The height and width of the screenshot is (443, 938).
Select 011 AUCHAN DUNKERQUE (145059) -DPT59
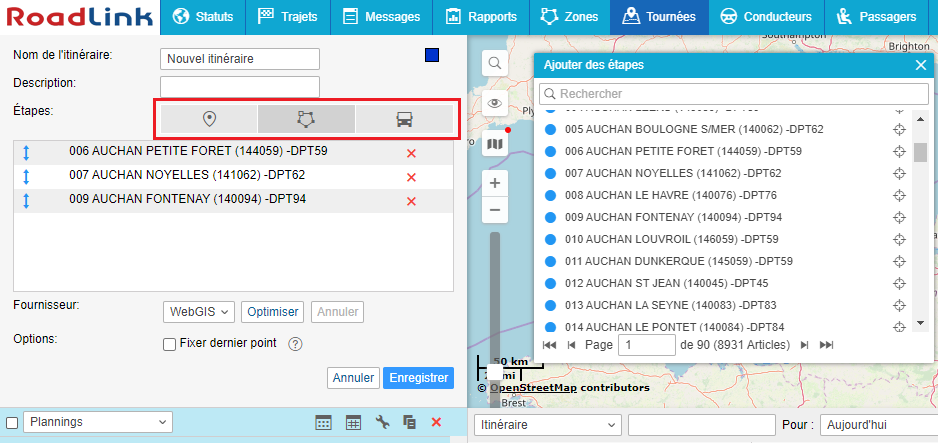(x=679, y=261)
